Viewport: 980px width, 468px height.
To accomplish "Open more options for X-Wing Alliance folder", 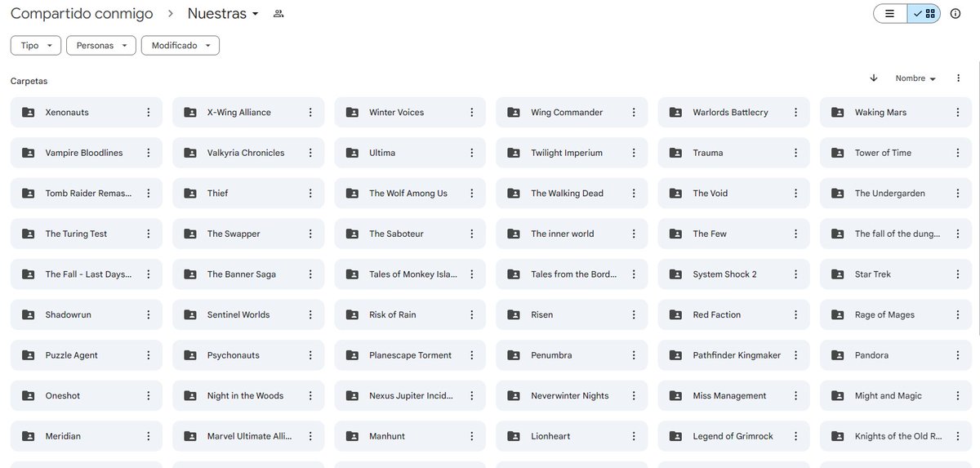I will coord(310,113).
